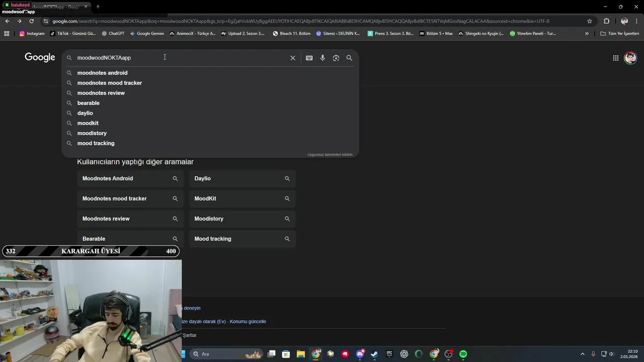Select suggestion 'moodnotes android'
644x362 pixels.
point(210,73)
